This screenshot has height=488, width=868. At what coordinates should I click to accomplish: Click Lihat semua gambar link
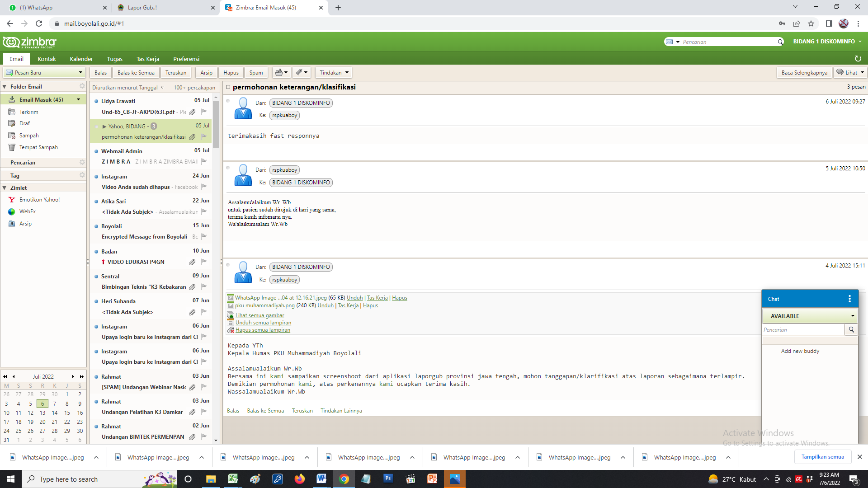pyautogui.click(x=259, y=315)
